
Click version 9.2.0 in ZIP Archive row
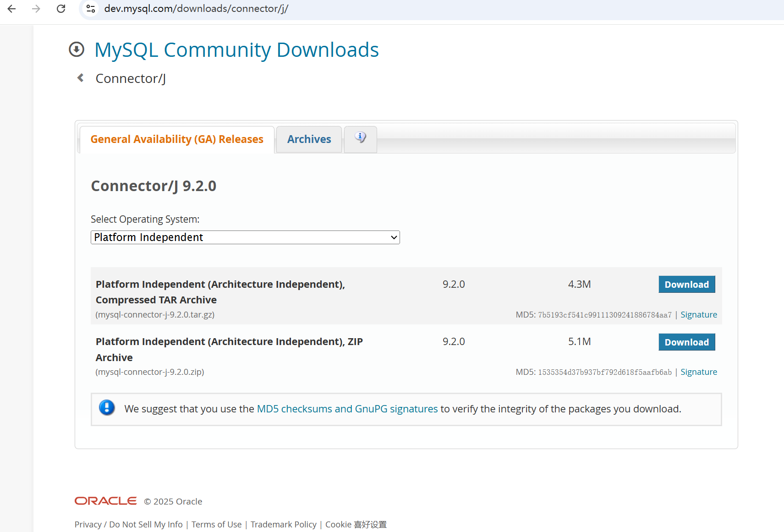tap(454, 341)
